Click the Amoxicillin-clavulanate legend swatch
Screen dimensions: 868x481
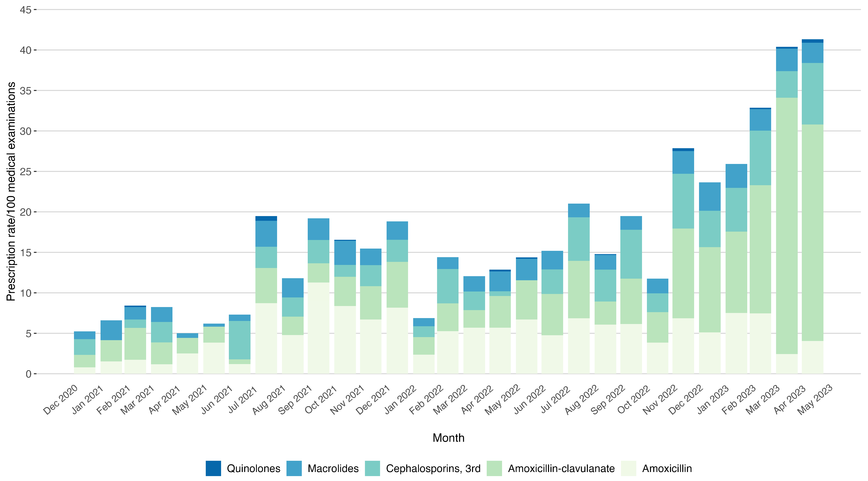(494, 468)
